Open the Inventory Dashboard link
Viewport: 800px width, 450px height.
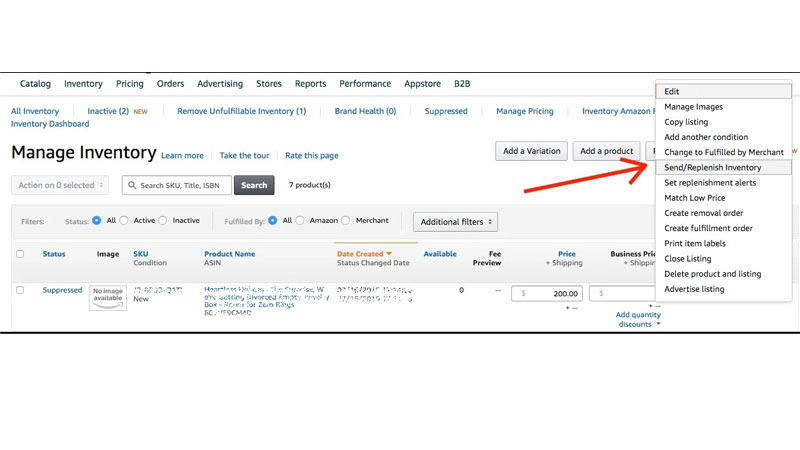pos(50,124)
